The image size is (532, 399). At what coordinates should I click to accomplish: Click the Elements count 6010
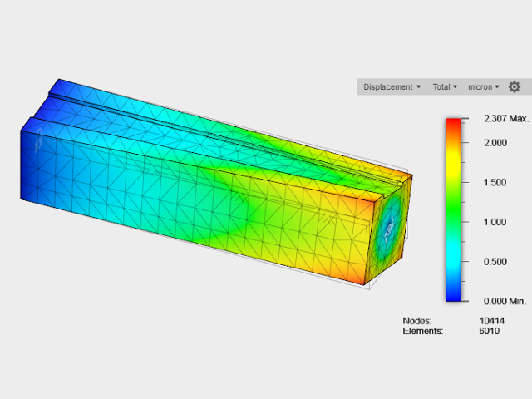click(490, 331)
